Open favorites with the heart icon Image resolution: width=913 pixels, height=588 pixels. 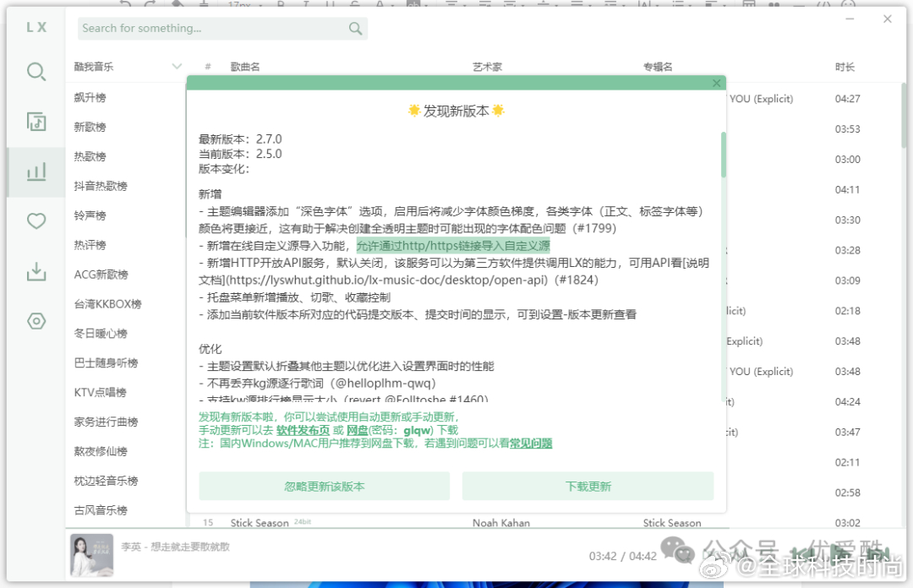click(36, 221)
